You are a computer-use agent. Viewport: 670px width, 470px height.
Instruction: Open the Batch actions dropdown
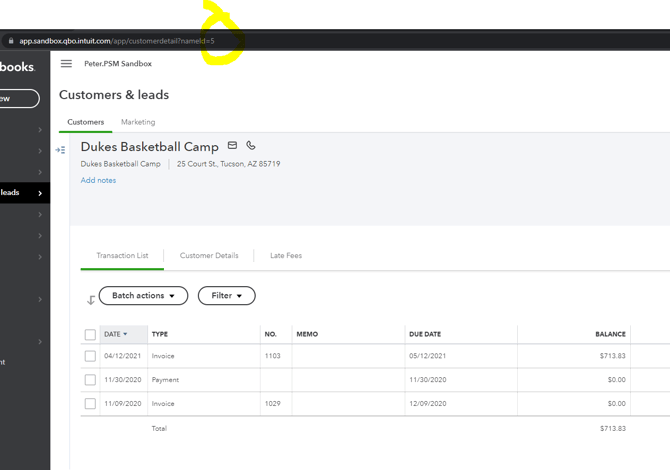(x=143, y=296)
